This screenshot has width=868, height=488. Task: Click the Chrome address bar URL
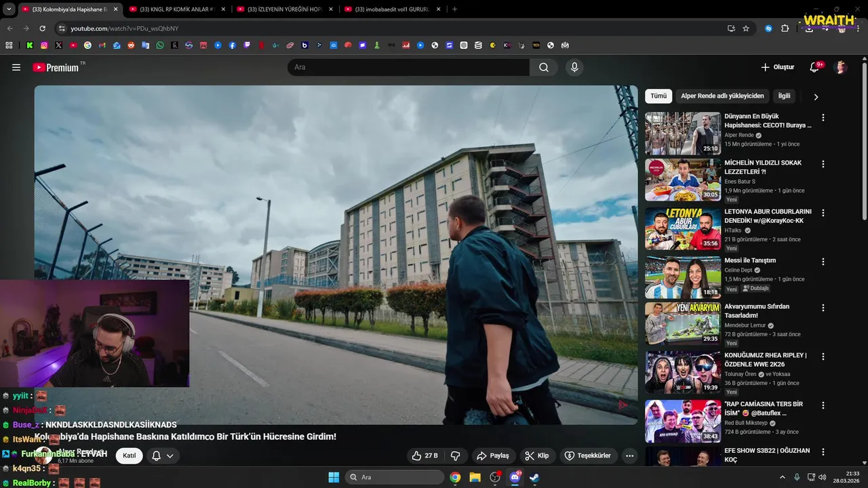(x=124, y=28)
